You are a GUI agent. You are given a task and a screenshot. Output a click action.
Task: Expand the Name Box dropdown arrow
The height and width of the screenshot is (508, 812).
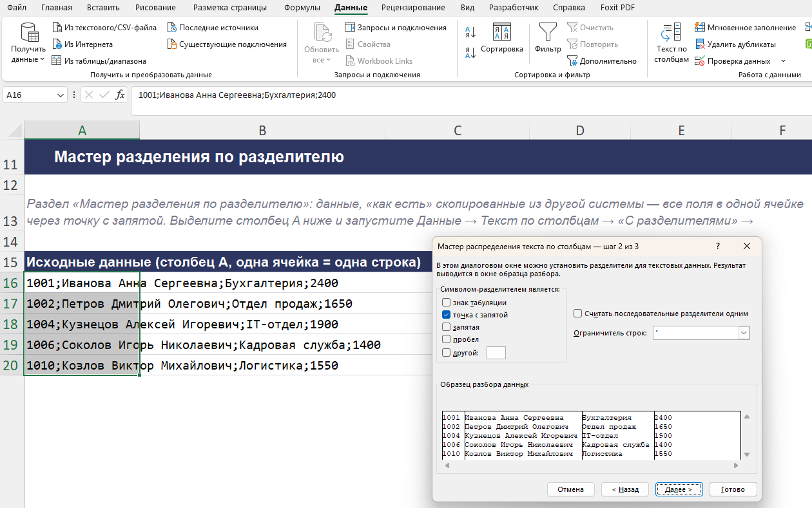61,95
